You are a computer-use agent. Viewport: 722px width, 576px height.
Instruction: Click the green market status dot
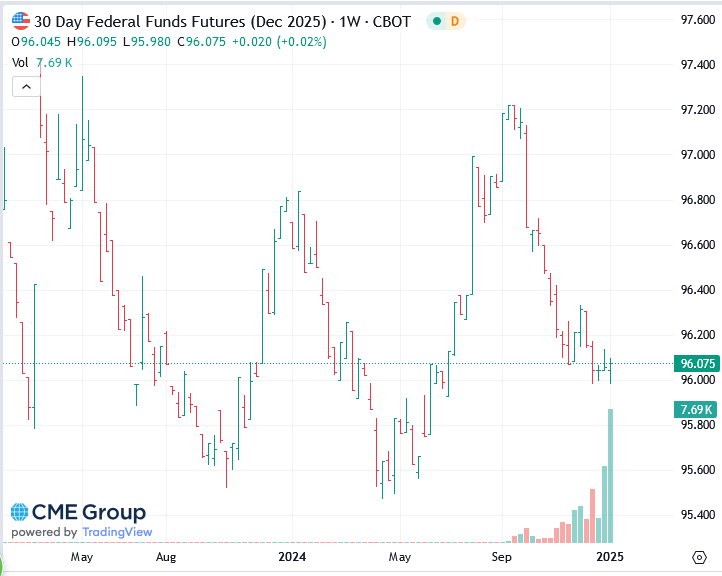click(x=436, y=21)
